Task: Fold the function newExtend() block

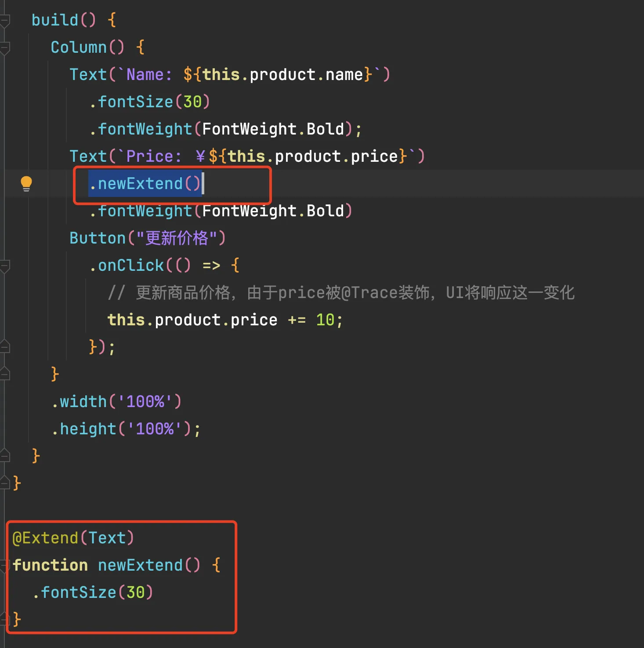Action: point(5,565)
